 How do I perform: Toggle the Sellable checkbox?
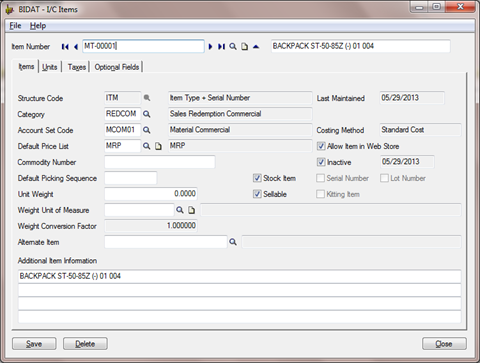coord(257,194)
